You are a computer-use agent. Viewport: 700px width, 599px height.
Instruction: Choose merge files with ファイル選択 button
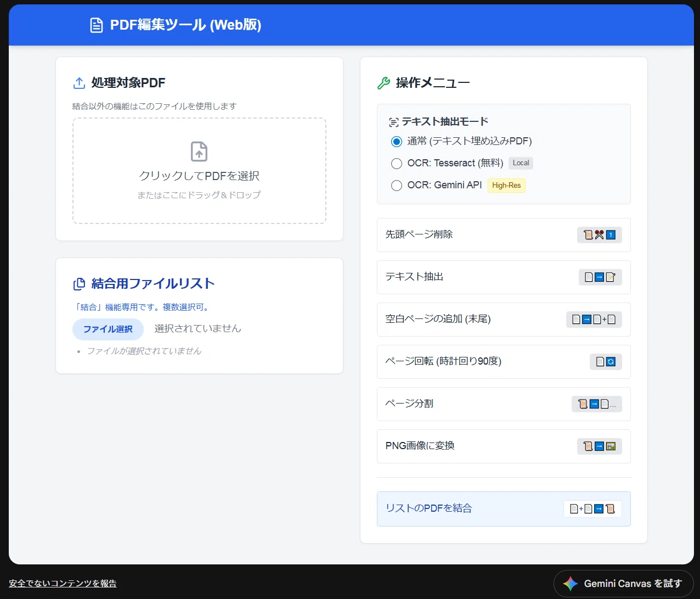point(108,329)
